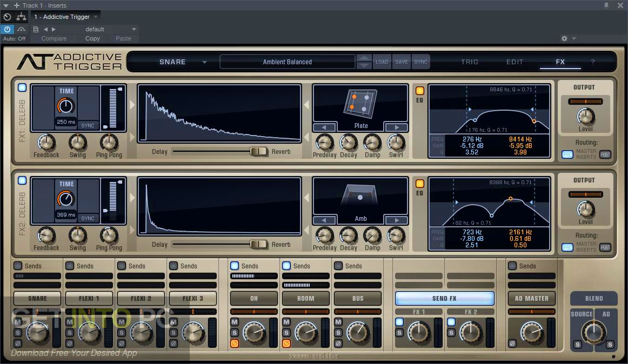Click FX2 Swirl knob

click(396, 235)
